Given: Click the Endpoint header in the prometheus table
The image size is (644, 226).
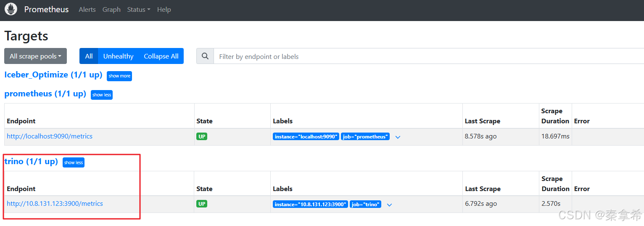Looking at the screenshot, I should pyautogui.click(x=21, y=121).
